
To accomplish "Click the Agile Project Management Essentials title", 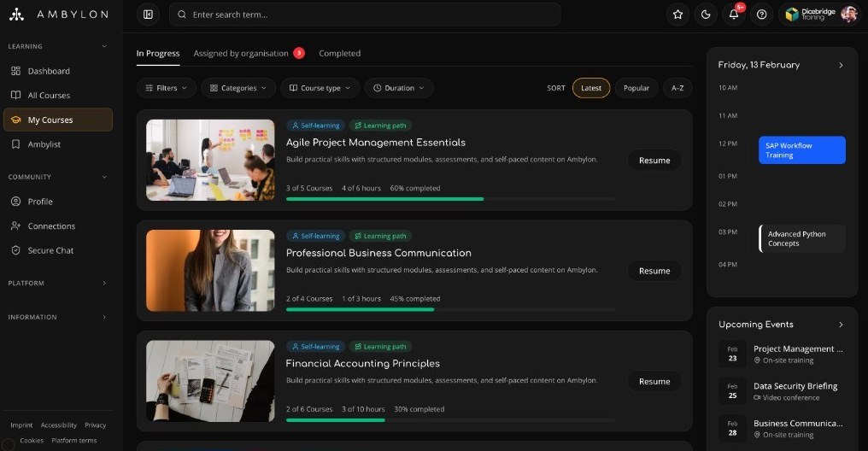I will [375, 142].
